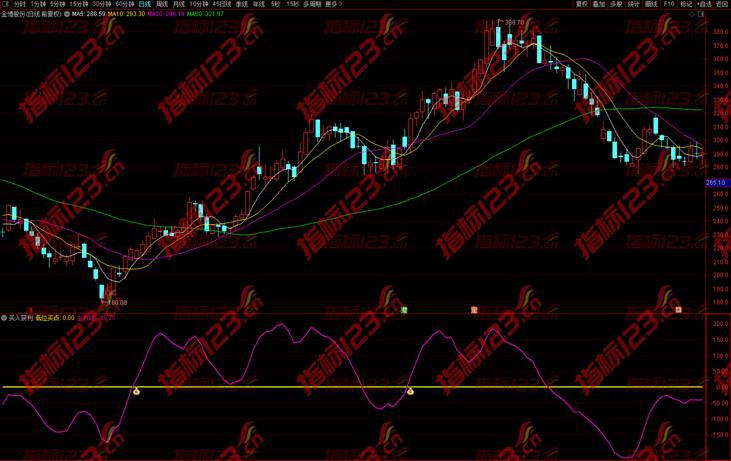This screenshot has height=461, width=731.
Task: Toggle 叠加 overlay mode
Action: [598, 4]
